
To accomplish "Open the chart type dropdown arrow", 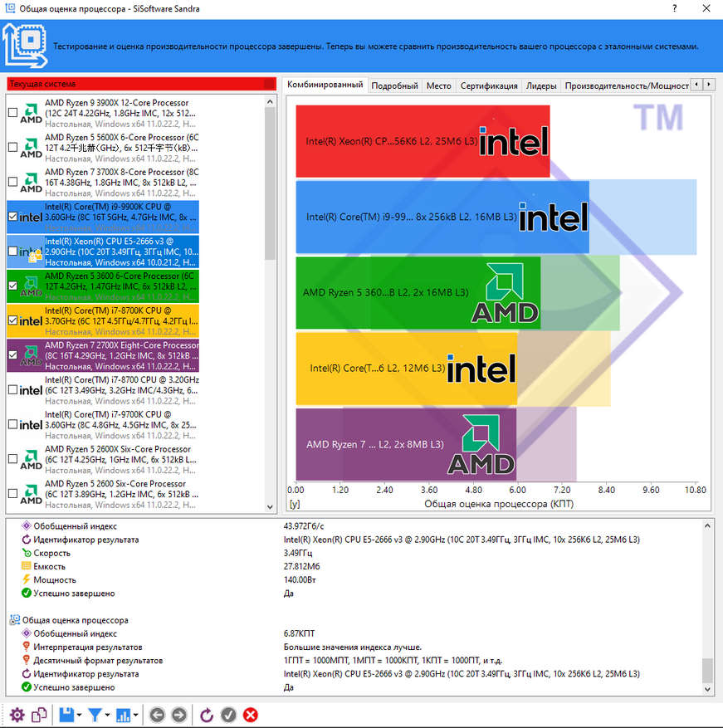I will [x=137, y=716].
